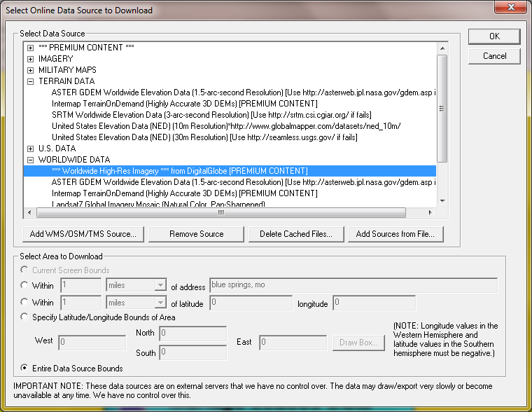
Task: Choose Specify Latitude/Longitude Bounds of Area
Action: click(x=25, y=317)
